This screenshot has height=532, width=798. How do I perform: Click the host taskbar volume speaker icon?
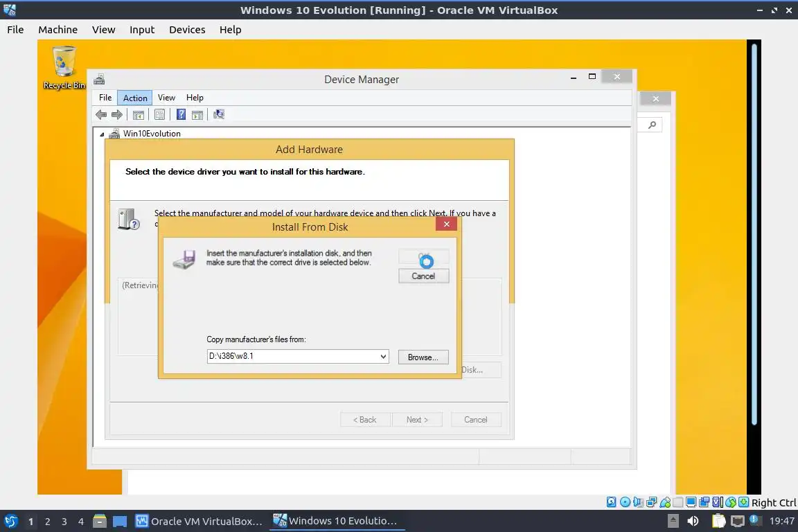[693, 521]
